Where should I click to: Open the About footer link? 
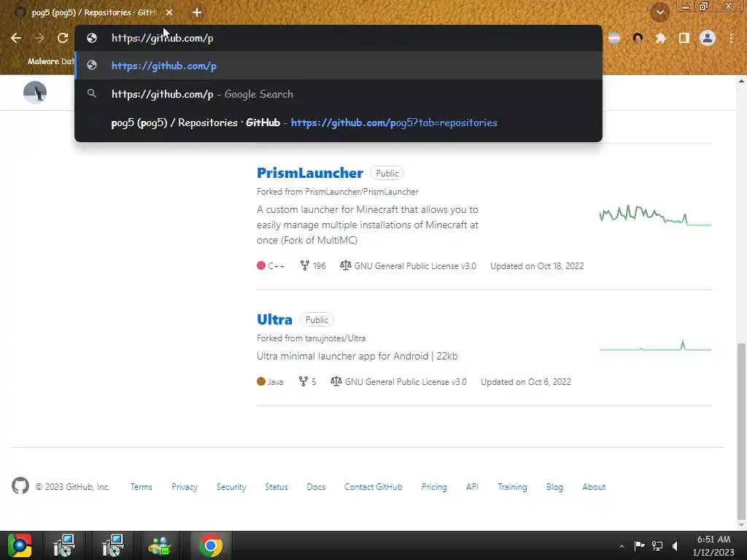594,487
